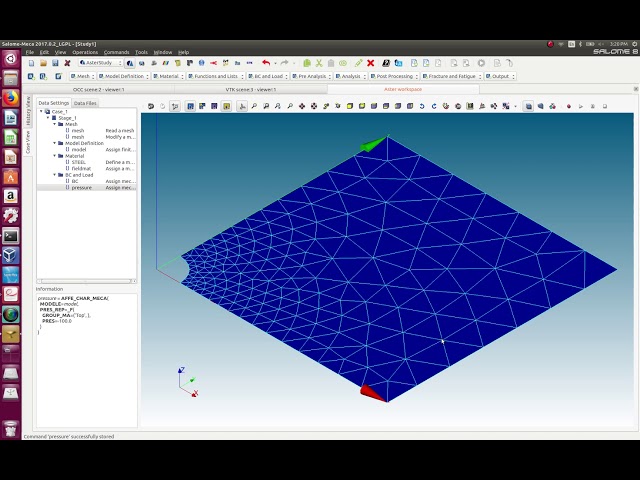Click the Rotate clockwise icon

click(433, 106)
